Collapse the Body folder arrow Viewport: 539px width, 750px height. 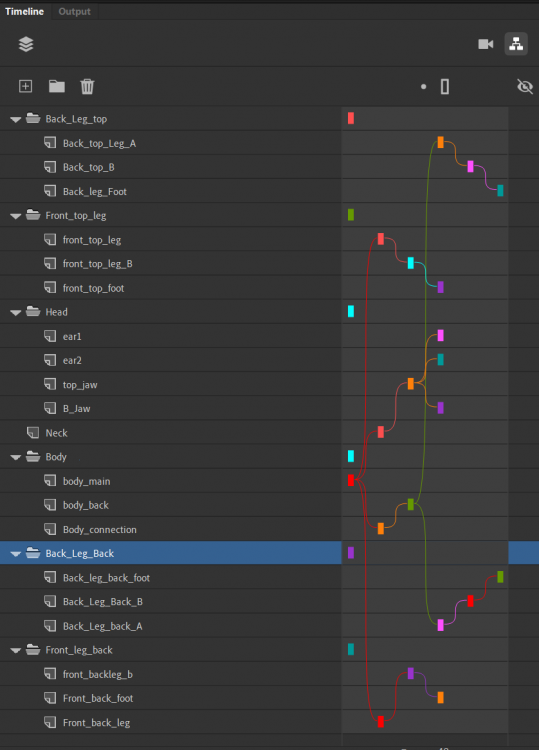click(16, 457)
